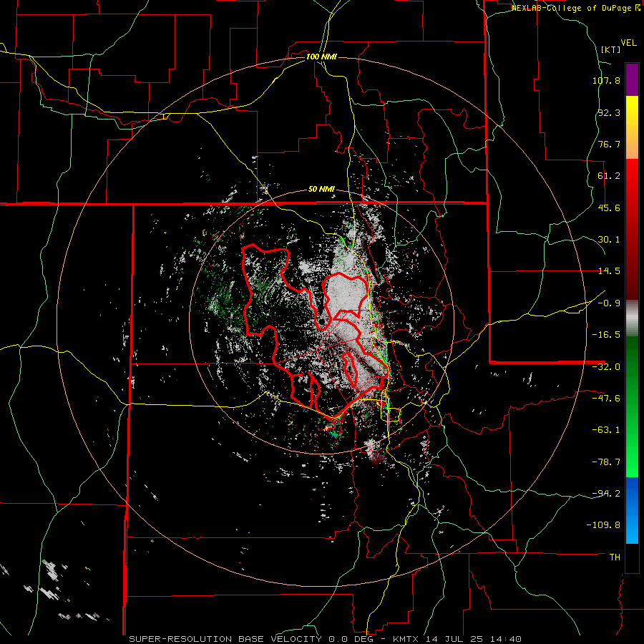The image size is (644, 644).
Task: Click the -16.5 scale value
Action: point(606,335)
